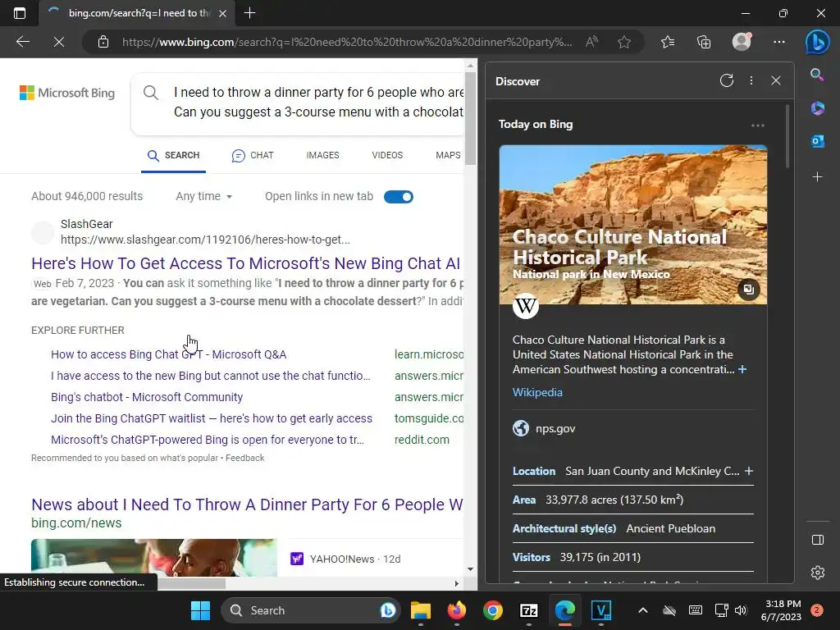This screenshot has width=840, height=630.
Task: Switch to the CHAT tab
Action: 253,155
